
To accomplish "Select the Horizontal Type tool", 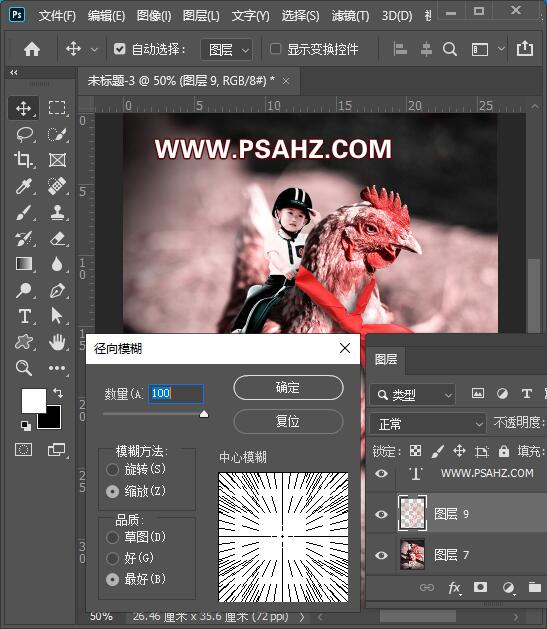I will pos(24,316).
